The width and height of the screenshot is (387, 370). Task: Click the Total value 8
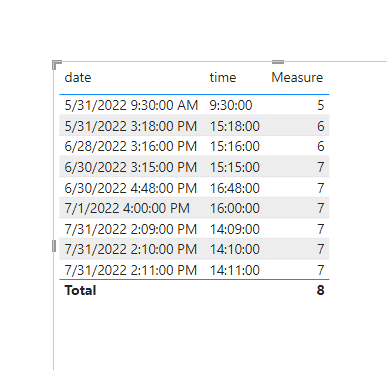pos(320,290)
